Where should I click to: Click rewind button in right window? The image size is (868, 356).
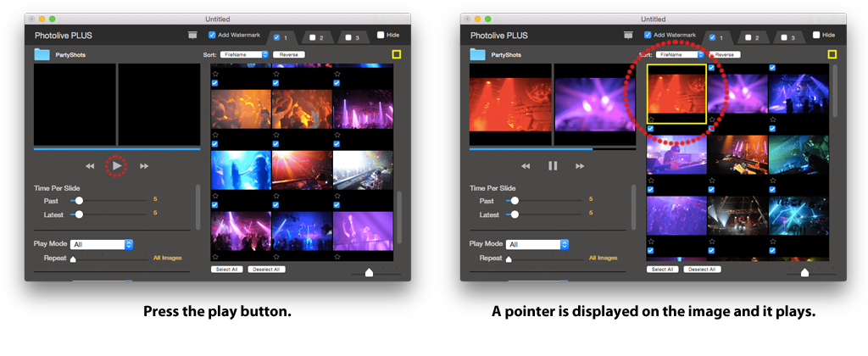pyautogui.click(x=526, y=166)
